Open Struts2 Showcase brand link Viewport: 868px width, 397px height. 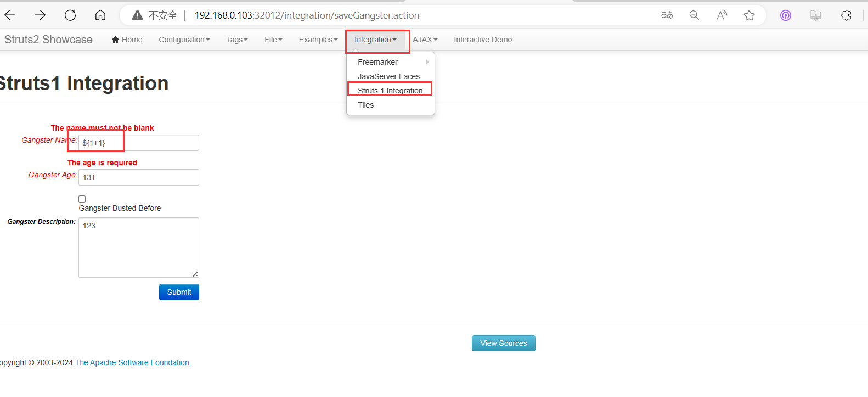click(x=48, y=40)
